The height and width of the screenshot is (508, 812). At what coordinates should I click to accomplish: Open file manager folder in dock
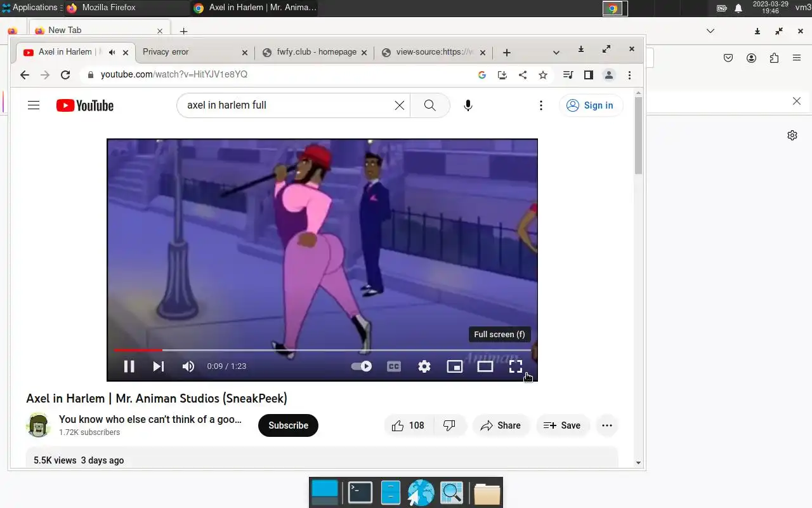[487, 493]
